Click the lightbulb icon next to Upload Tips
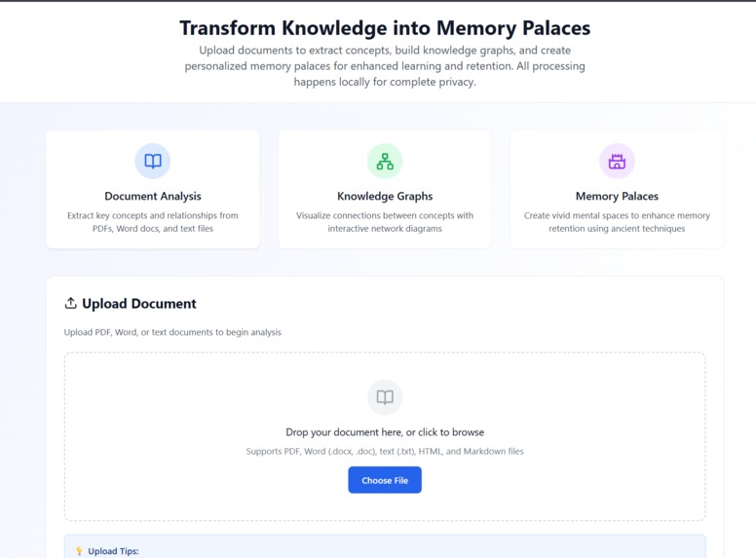This screenshot has height=558, width=756. pyautogui.click(x=79, y=551)
